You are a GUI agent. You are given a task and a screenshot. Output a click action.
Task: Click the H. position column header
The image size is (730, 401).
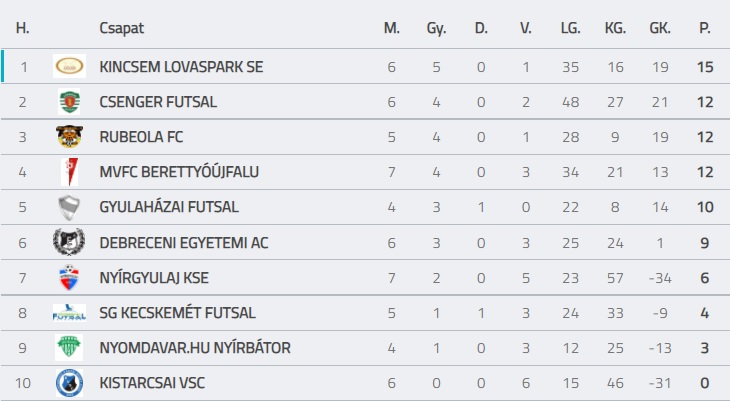click(x=23, y=27)
